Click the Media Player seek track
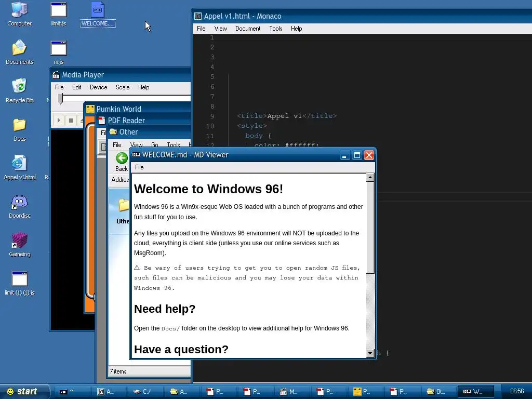 point(126,98)
